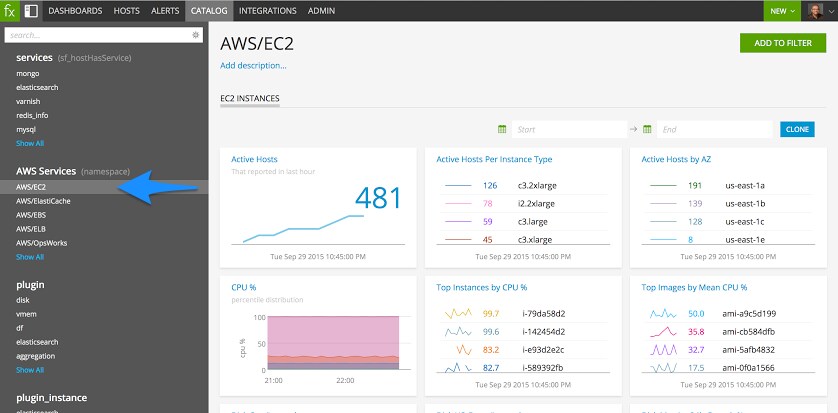Select disk plugin
838x413 pixels.
point(22,300)
